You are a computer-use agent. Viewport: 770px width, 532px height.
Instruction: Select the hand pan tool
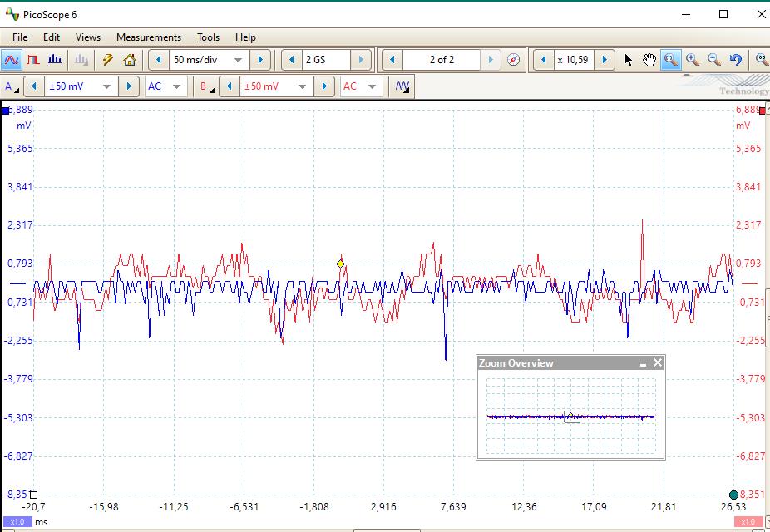[649, 60]
